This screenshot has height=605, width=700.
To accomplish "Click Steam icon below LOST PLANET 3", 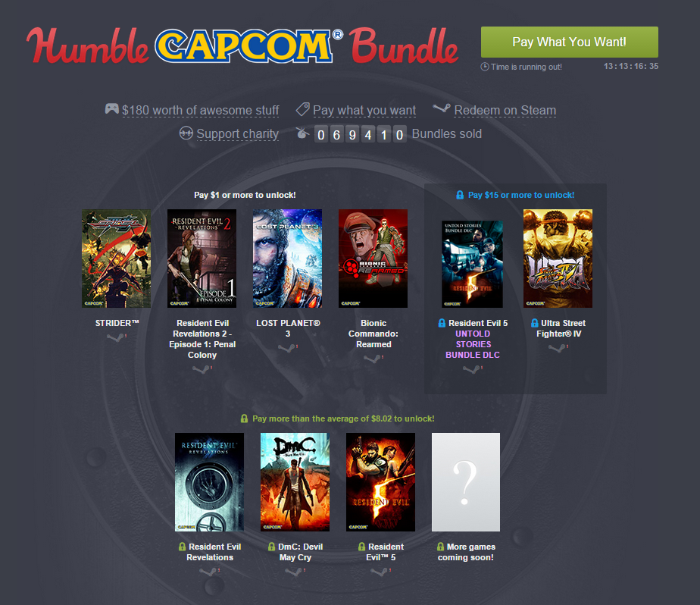I will (288, 348).
